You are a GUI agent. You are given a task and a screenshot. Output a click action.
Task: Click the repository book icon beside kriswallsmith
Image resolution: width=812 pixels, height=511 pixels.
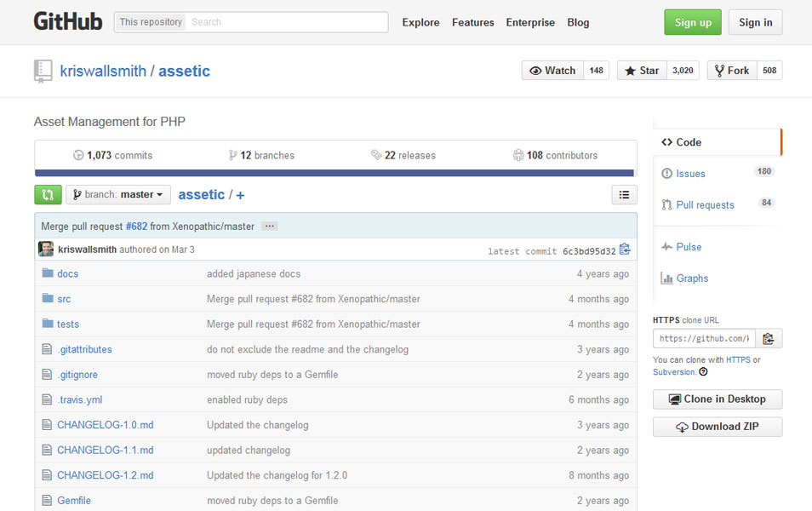(43, 71)
